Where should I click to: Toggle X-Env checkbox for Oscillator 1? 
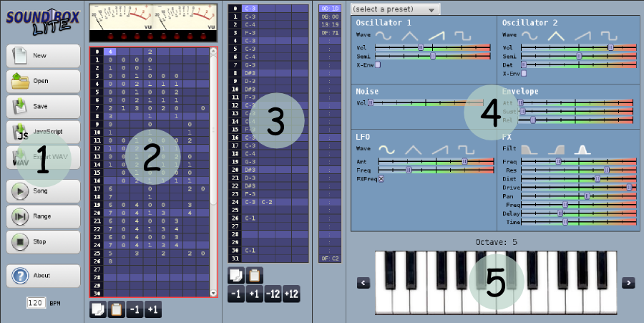click(x=378, y=65)
